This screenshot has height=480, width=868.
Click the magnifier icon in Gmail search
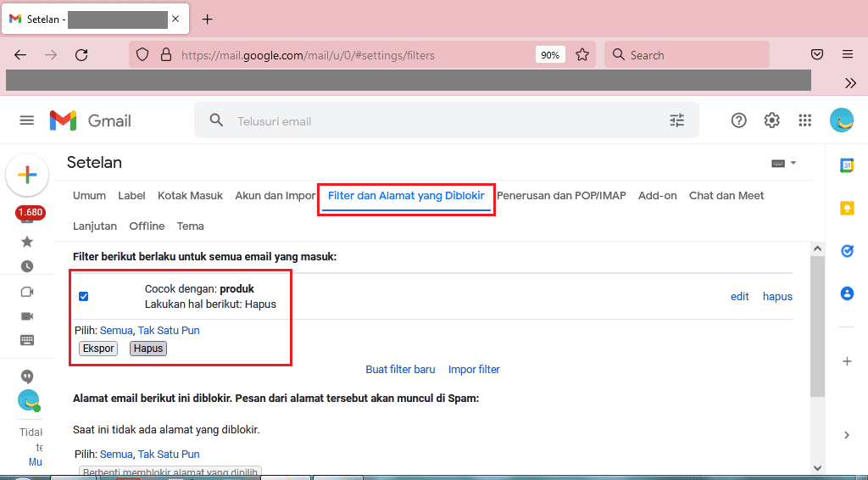tap(216, 120)
